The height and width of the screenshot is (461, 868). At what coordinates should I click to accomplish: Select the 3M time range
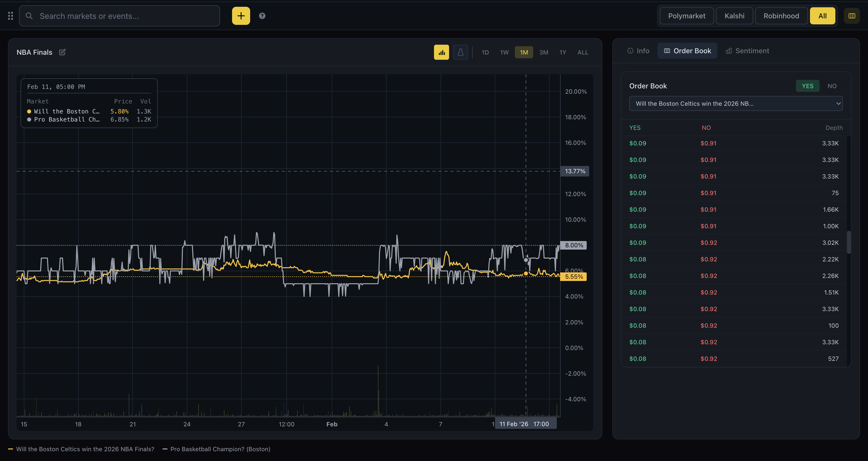point(544,52)
